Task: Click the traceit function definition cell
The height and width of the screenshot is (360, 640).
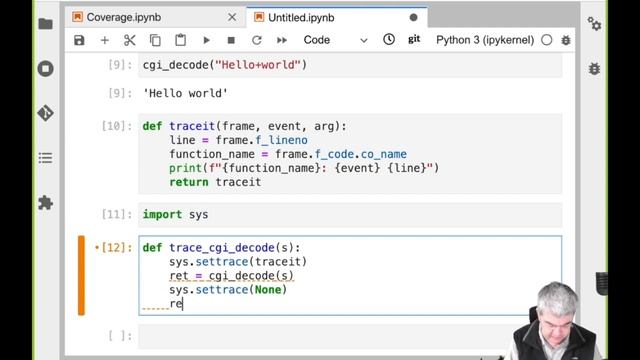Action: pos(350,154)
